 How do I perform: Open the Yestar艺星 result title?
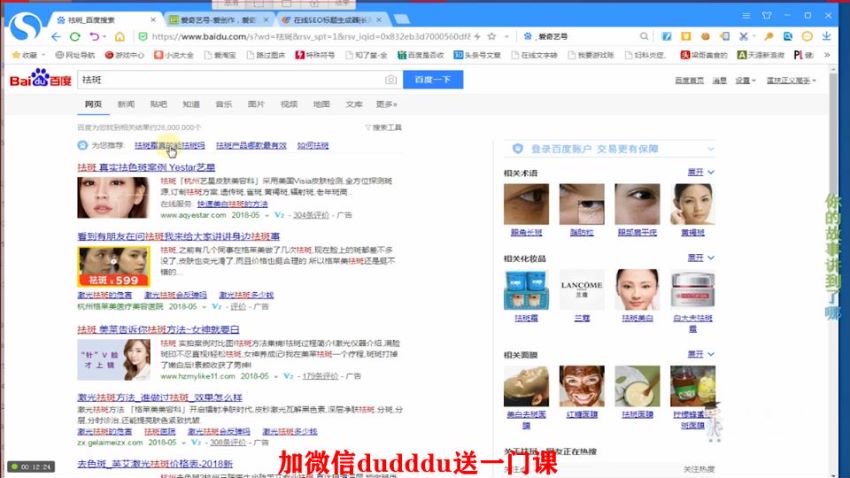click(146, 167)
